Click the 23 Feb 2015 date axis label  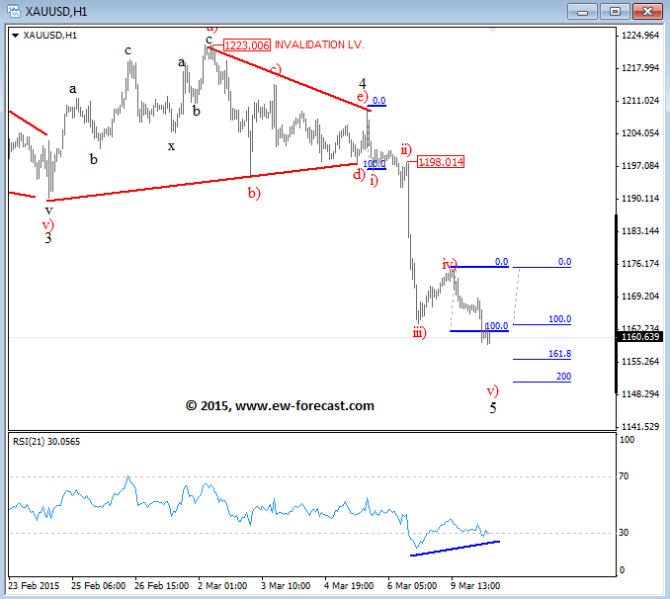click(33, 586)
